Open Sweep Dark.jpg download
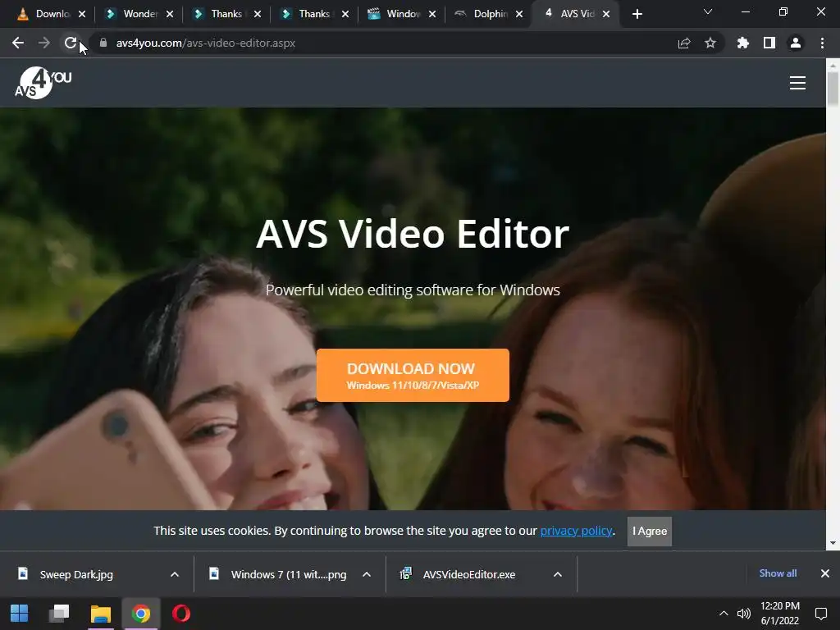 (x=76, y=574)
